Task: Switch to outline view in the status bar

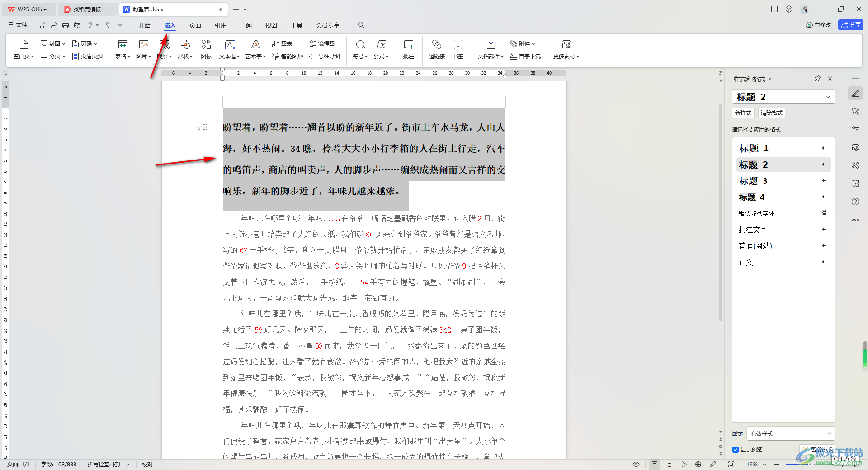Action: [669, 465]
